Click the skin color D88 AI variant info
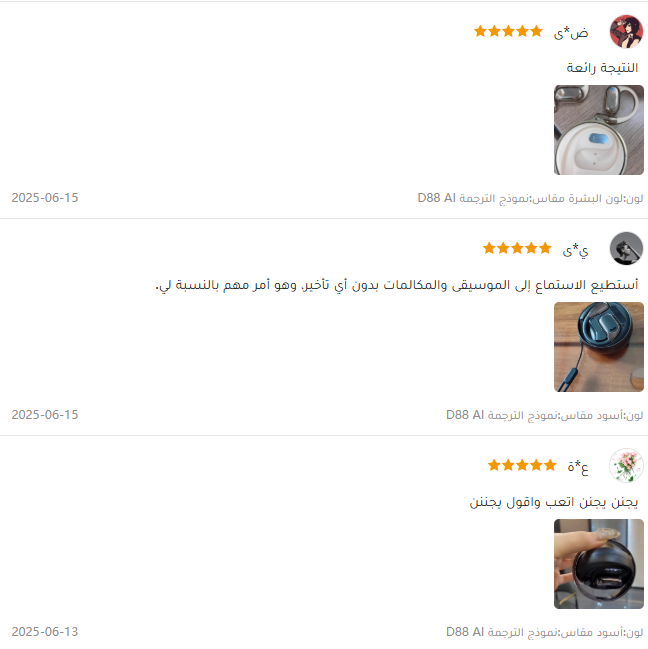 pyautogui.click(x=530, y=198)
